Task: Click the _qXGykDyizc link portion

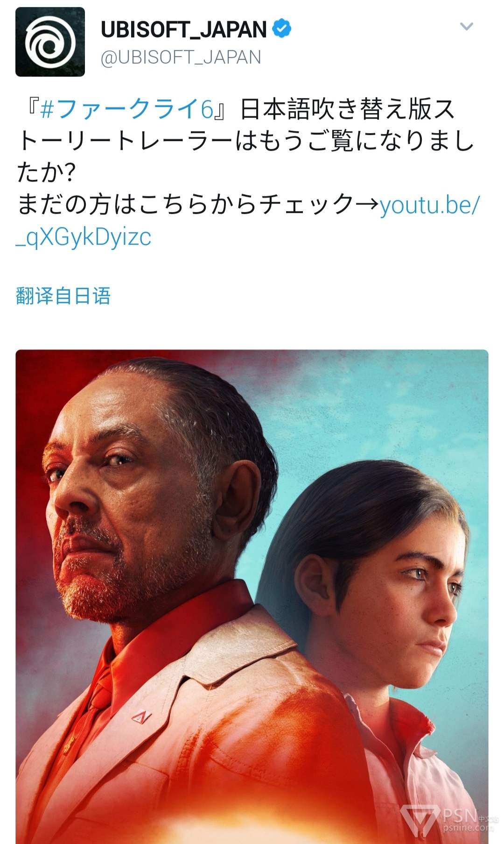Action: [84, 237]
